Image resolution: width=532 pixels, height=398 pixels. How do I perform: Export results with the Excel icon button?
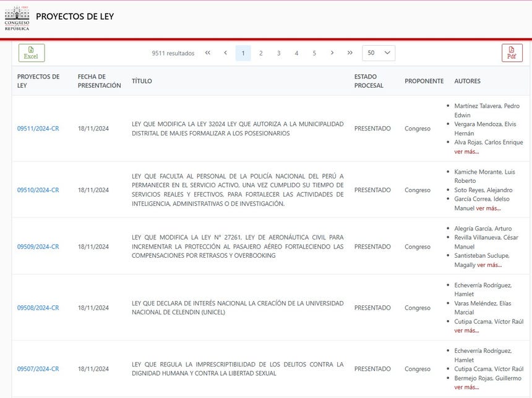tap(31, 53)
